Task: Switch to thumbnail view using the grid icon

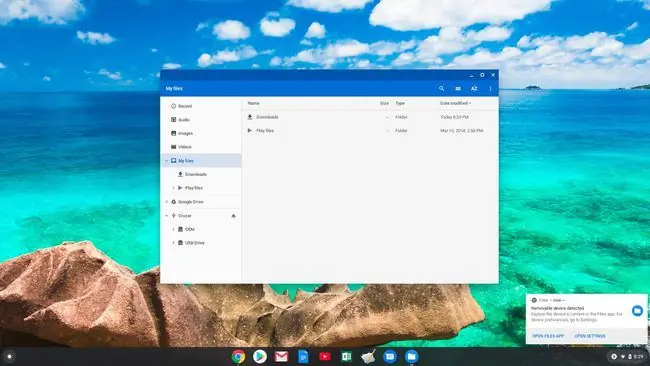Action: (x=458, y=88)
